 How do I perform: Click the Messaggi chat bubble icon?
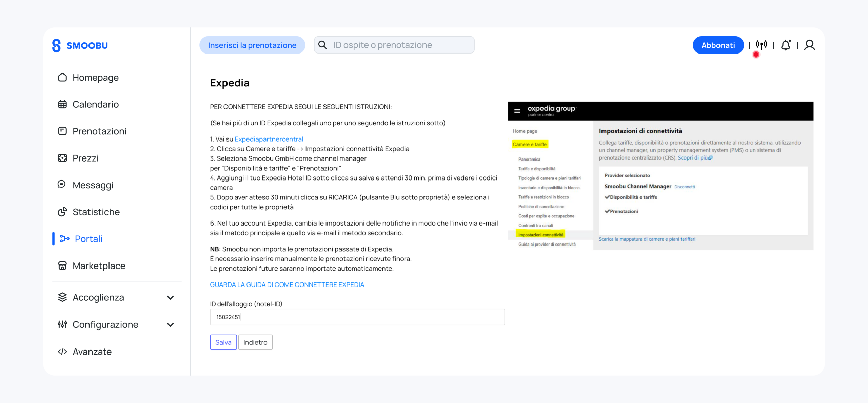pyautogui.click(x=62, y=184)
